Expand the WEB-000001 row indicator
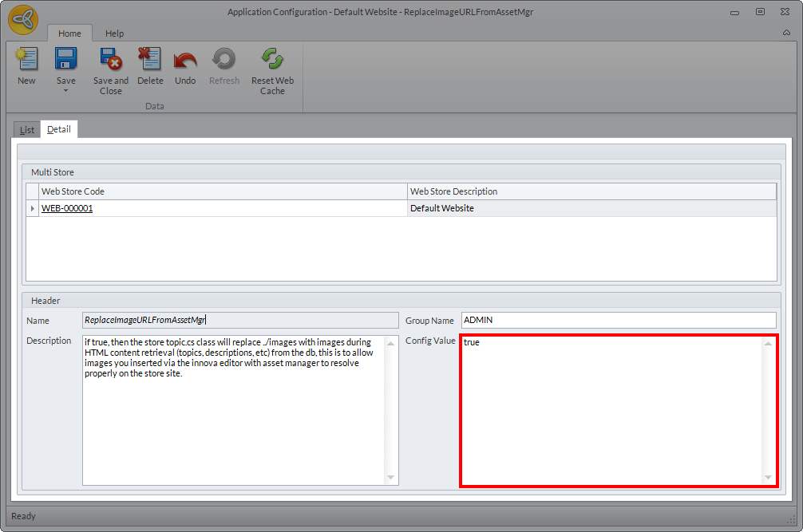Screen dimensions: 803x532 coord(33,209)
